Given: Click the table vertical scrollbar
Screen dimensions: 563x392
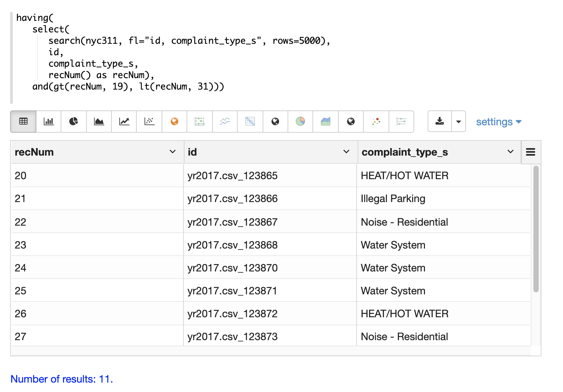Looking at the screenshot, I should coord(536,229).
